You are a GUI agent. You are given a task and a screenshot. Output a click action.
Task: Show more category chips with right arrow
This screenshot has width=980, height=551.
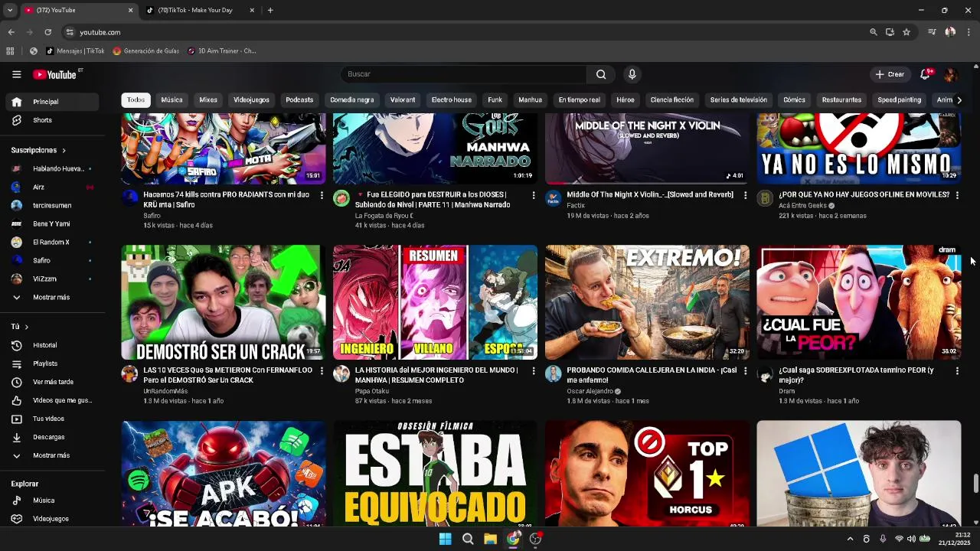coord(959,100)
